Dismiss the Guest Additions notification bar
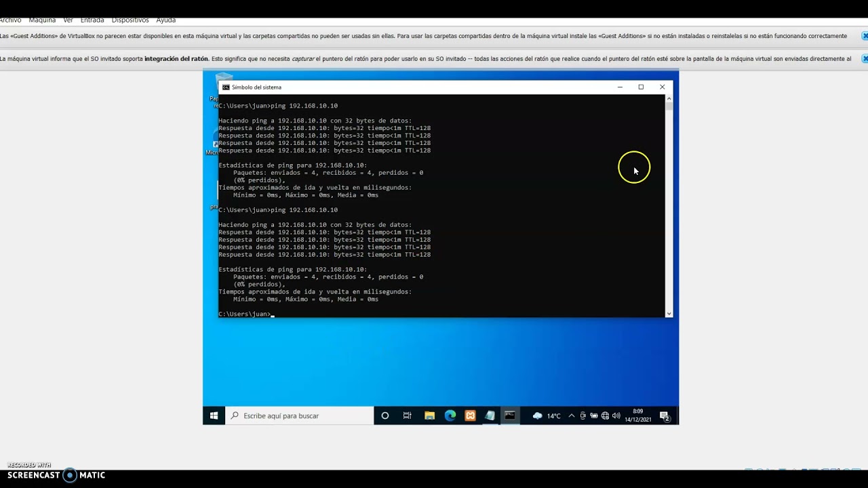Viewport: 868px width, 488px height. (865, 36)
